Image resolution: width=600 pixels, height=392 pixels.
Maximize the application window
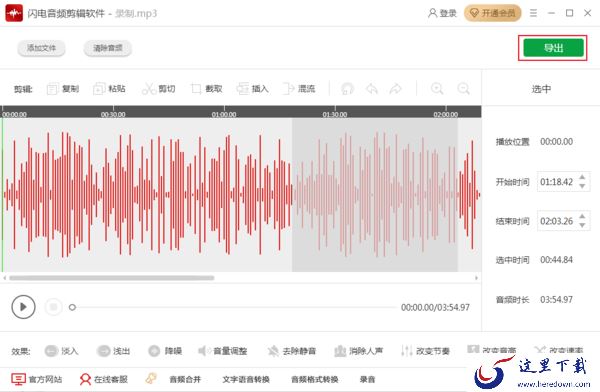pyautogui.click(x=569, y=13)
